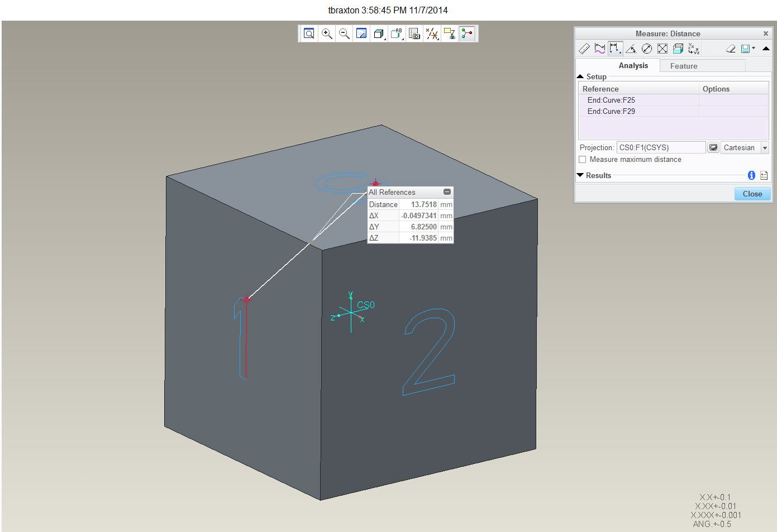This screenshot has width=777, height=532.
Task: Collapse the All References results popup
Action: click(x=447, y=192)
